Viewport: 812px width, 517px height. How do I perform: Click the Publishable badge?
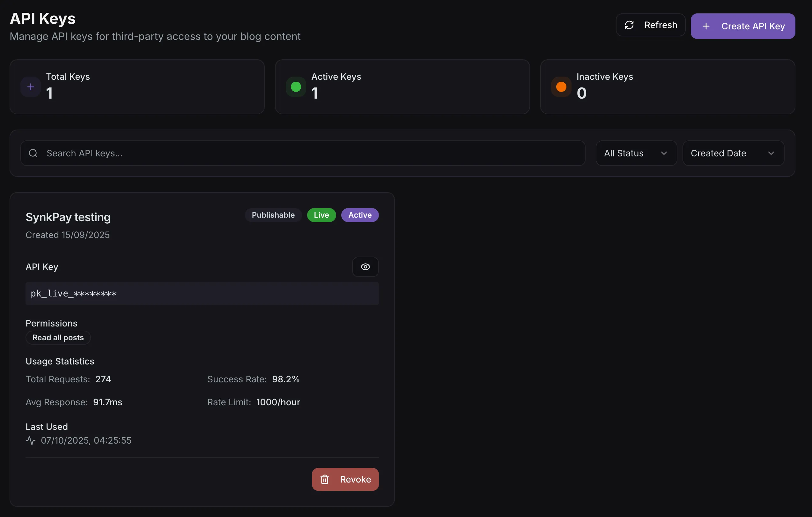tap(273, 215)
